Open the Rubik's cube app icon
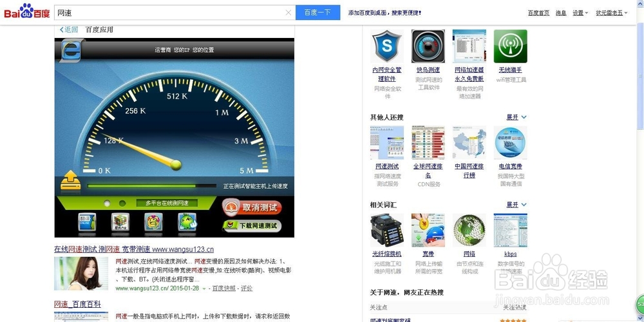Viewport: 644px width, 322px height. click(120, 222)
